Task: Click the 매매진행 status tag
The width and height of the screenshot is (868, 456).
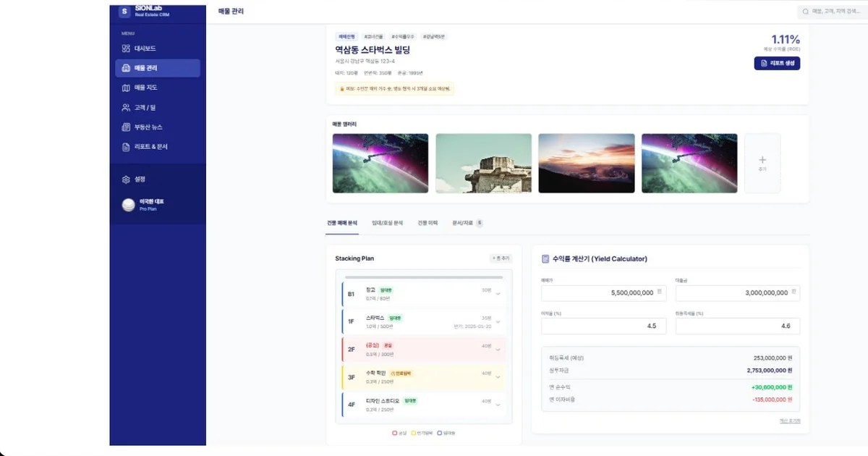Action: click(x=347, y=36)
